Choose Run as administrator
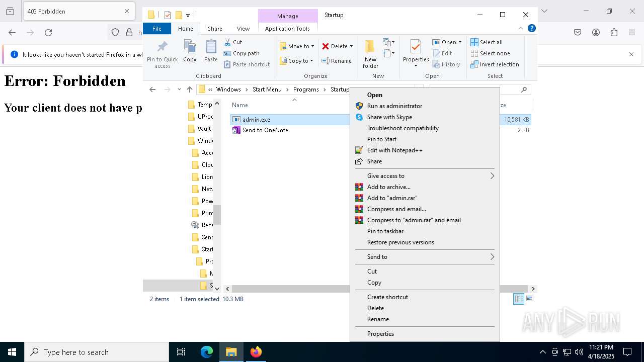This screenshot has height=362, width=644. click(425, 106)
